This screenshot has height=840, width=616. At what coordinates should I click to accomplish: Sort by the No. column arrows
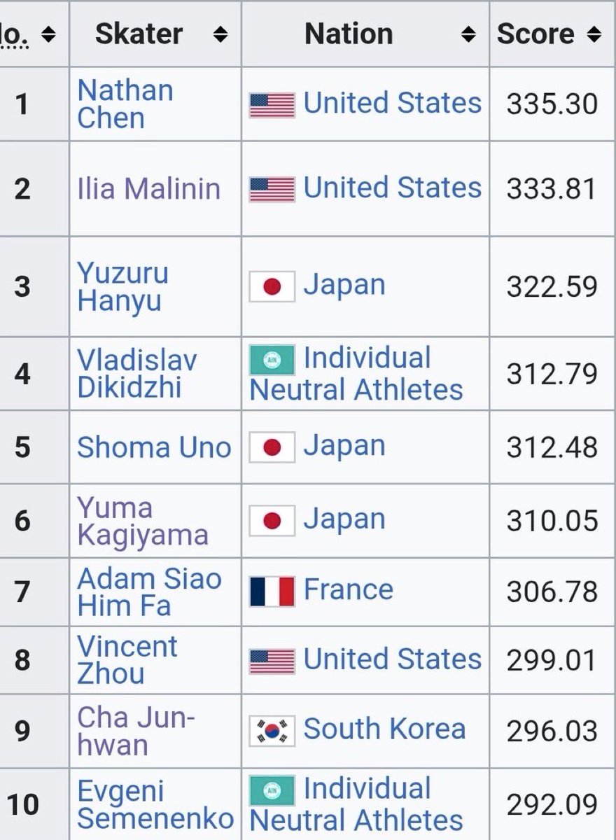pos(48,34)
